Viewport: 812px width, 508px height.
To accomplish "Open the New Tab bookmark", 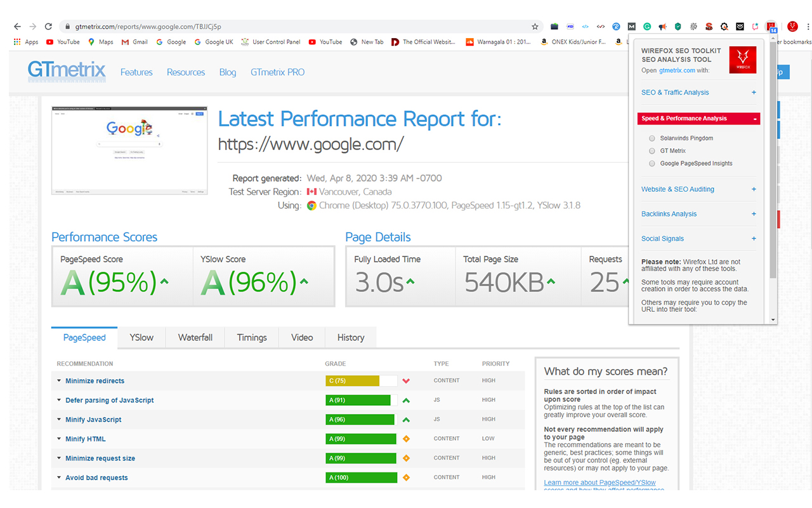I will click(x=367, y=42).
